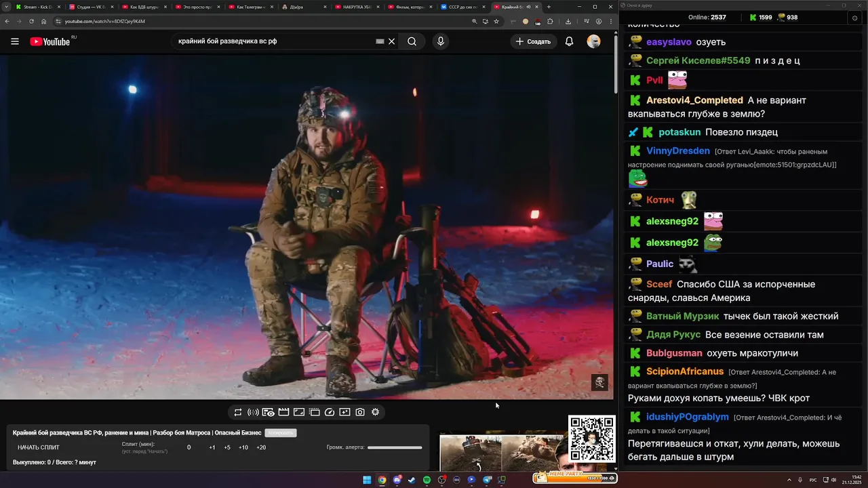The height and width of the screenshot is (488, 868).
Task: Click the sound-wave icon in the player toolbar
Action: 253,412
